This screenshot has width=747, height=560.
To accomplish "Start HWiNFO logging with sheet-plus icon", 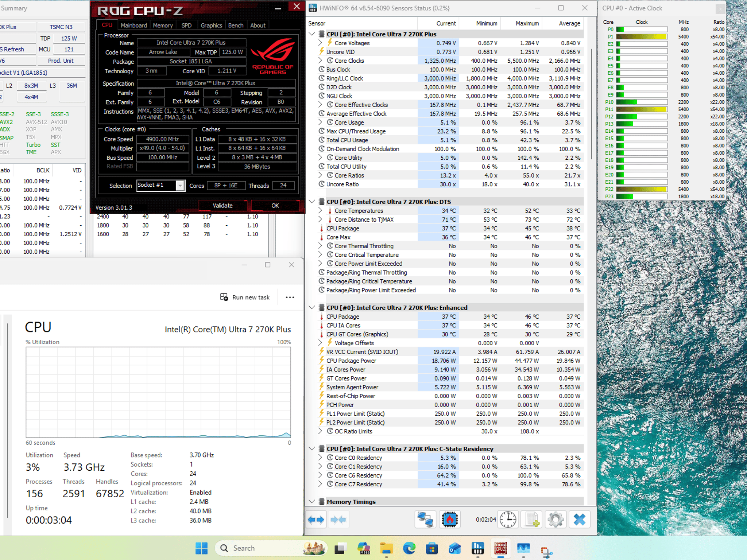I will (532, 520).
